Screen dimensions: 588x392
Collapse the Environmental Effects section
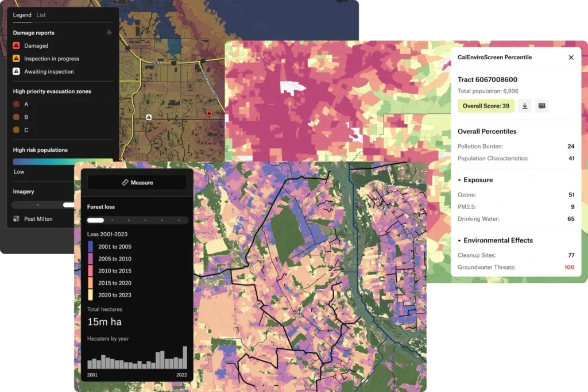tap(459, 241)
